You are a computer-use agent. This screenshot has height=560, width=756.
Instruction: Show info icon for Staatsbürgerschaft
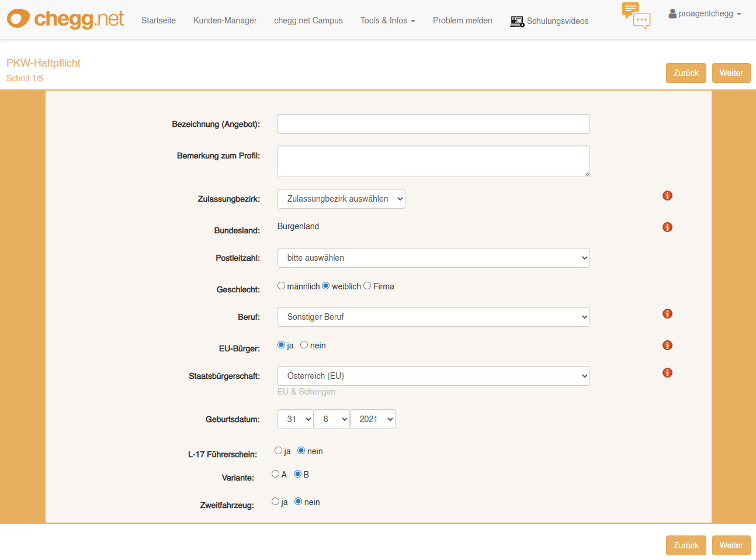pos(667,373)
